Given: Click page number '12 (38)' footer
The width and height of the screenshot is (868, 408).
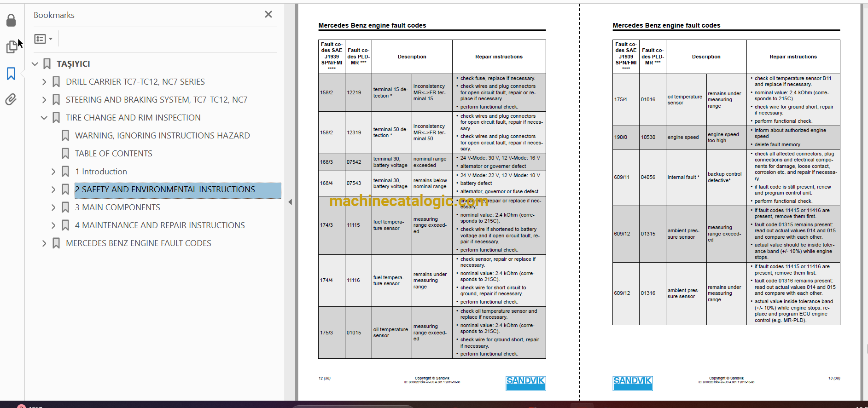Looking at the screenshot, I should 325,378.
